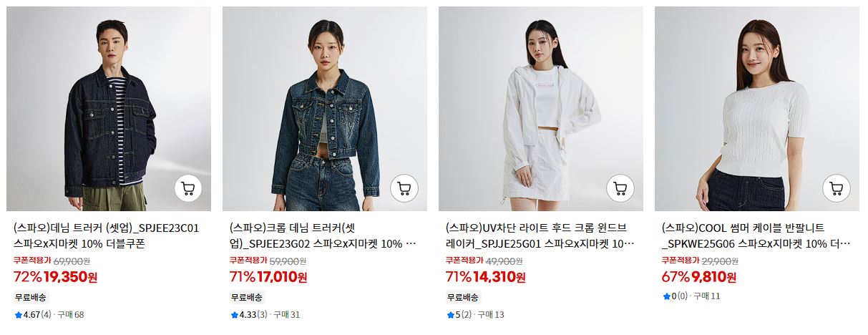
Task: Add the denim trucker SPJEE23C01 to cart
Action: 188,189
